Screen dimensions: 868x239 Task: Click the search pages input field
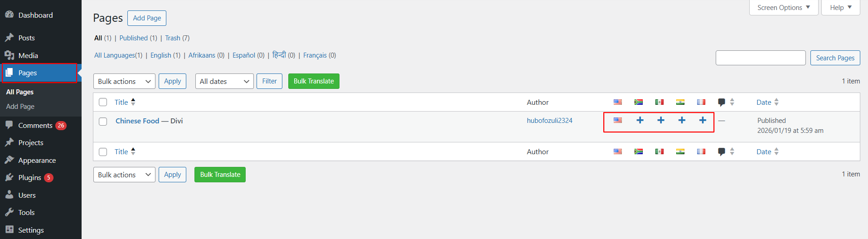[x=760, y=58]
